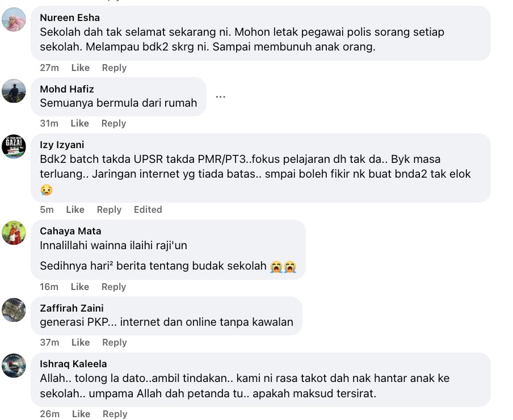Open Nureen Esha's profile picture

(x=14, y=20)
